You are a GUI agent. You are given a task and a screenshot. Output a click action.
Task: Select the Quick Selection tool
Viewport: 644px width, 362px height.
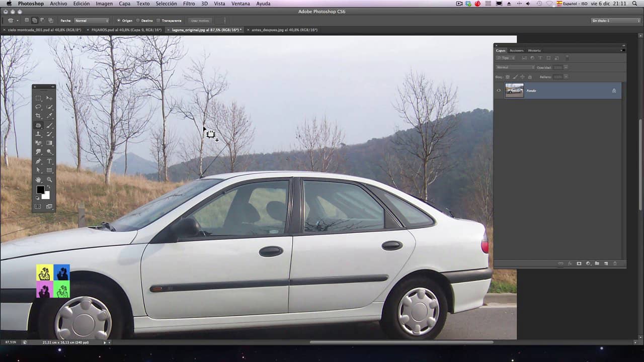coord(49,107)
